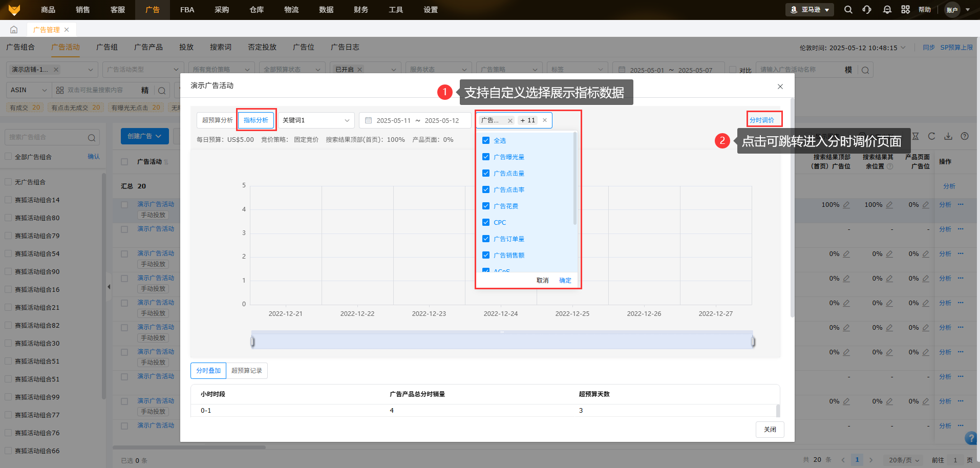Image resolution: width=980 pixels, height=468 pixels.
Task: Open the app grid icon beside 帮助
Action: coord(905,10)
